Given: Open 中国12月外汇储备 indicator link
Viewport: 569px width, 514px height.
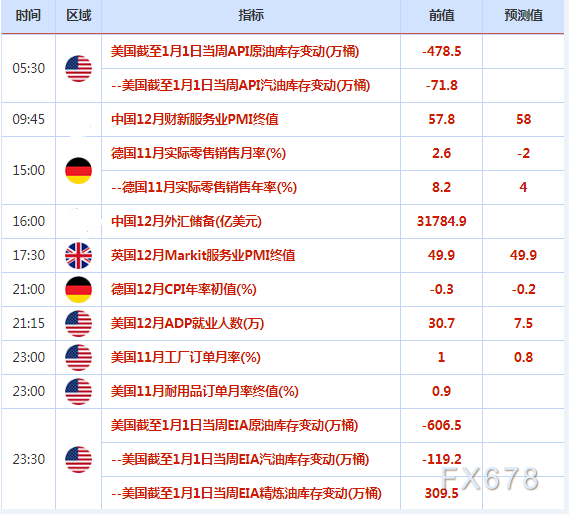Looking at the screenshot, I should click(x=186, y=221).
